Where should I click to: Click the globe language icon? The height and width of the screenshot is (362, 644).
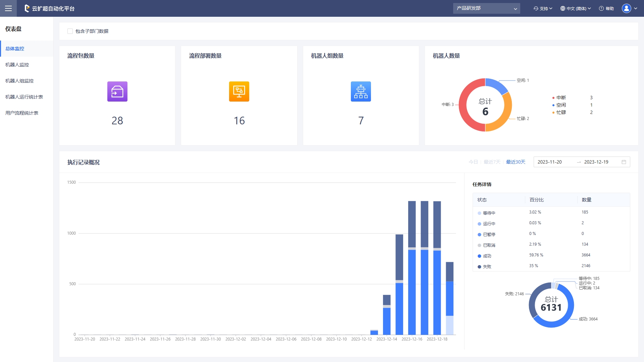pos(563,8)
